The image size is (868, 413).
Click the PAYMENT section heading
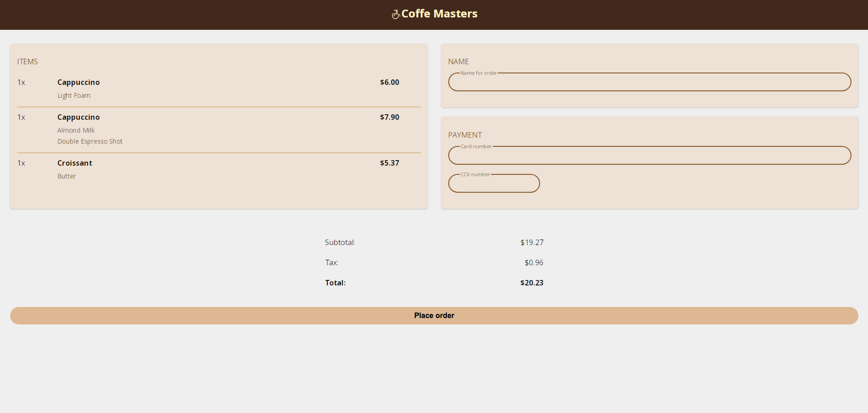point(465,135)
